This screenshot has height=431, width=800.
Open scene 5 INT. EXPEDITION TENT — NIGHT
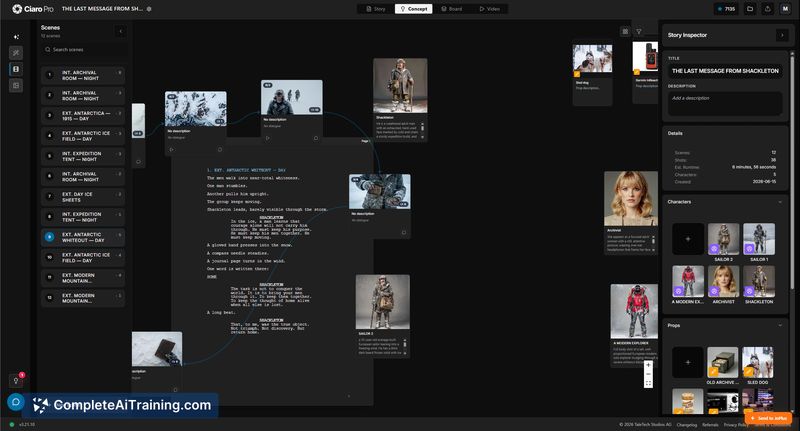pyautogui.click(x=83, y=156)
